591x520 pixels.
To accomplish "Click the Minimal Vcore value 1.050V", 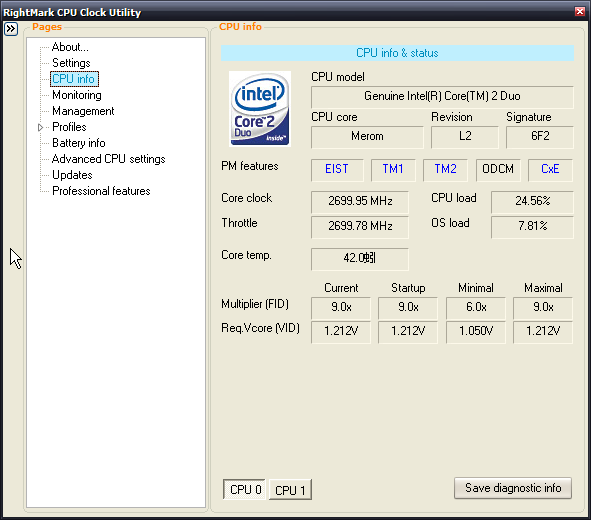I will point(476,332).
